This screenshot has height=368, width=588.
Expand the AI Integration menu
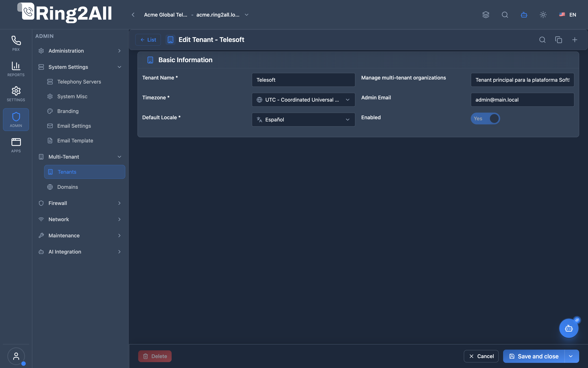point(80,252)
